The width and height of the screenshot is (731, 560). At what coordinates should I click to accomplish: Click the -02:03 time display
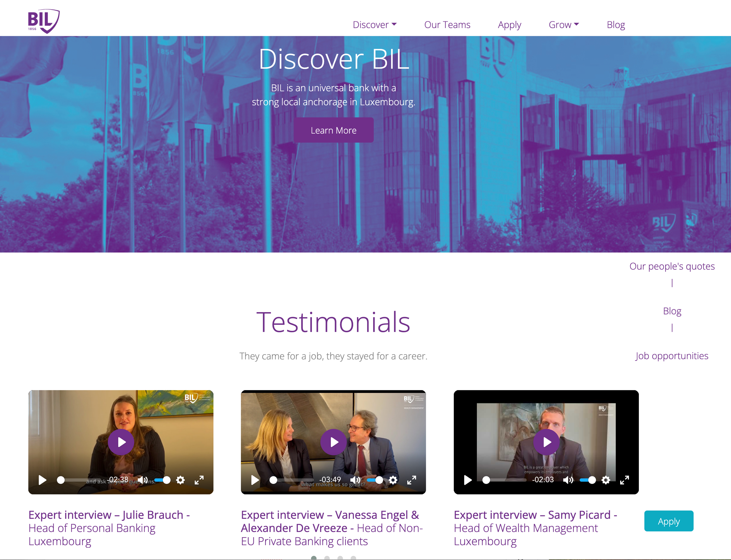[x=543, y=480]
